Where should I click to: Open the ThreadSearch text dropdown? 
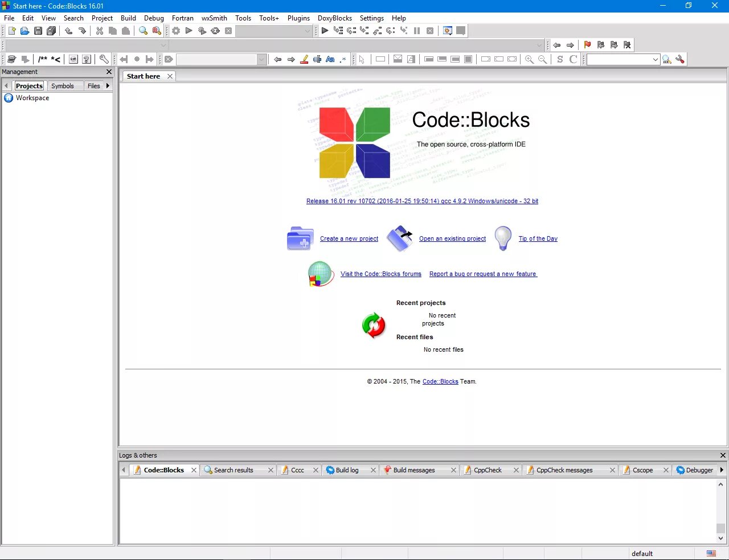(x=623, y=59)
